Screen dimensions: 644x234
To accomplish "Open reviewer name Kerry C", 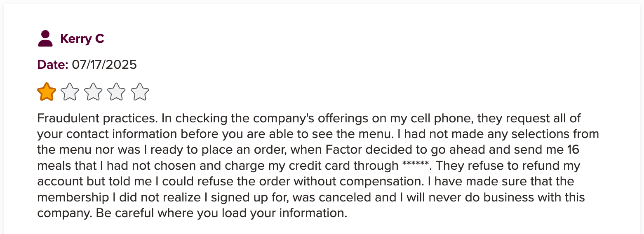I will (x=82, y=39).
